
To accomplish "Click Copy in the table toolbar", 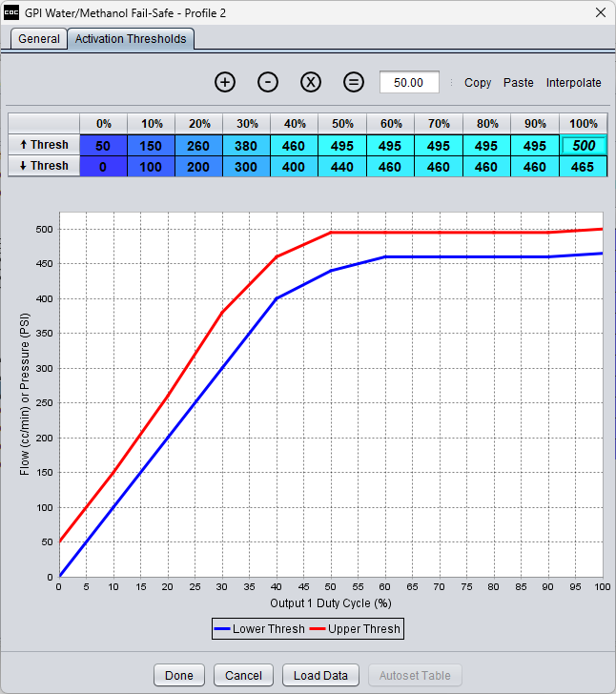I will (x=478, y=83).
